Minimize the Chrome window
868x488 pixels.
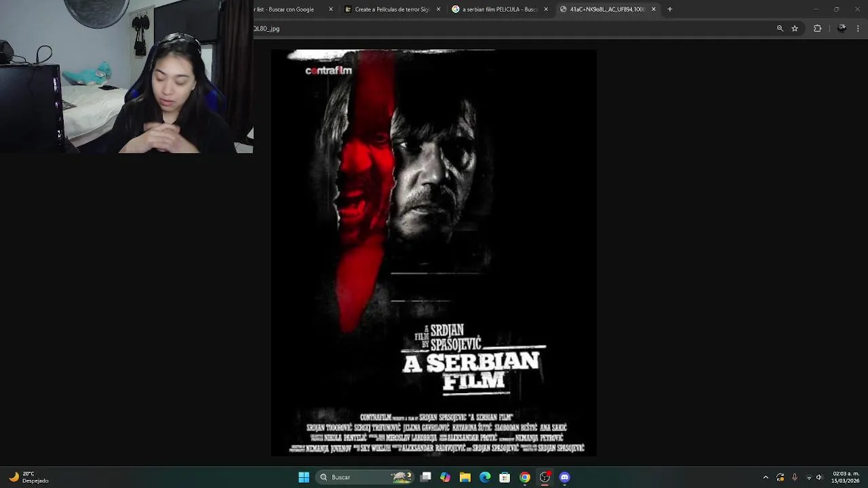(x=816, y=9)
